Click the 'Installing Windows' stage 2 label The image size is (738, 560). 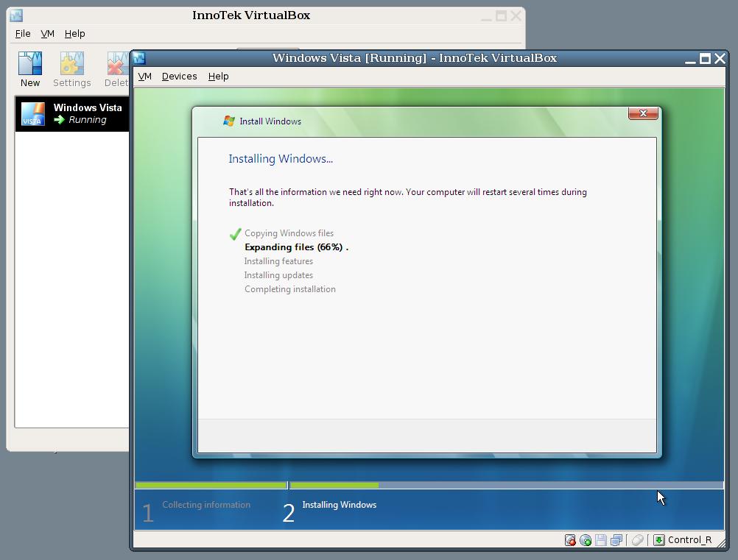click(340, 505)
